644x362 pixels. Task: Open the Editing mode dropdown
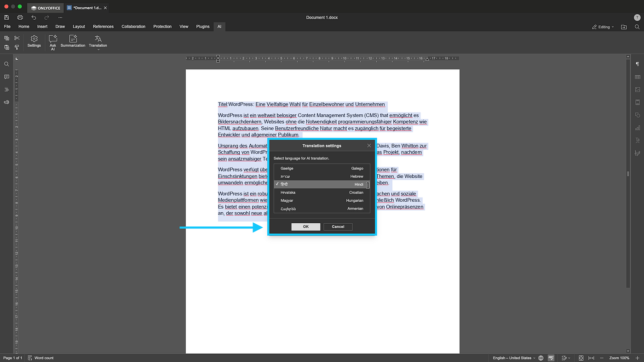(x=603, y=27)
